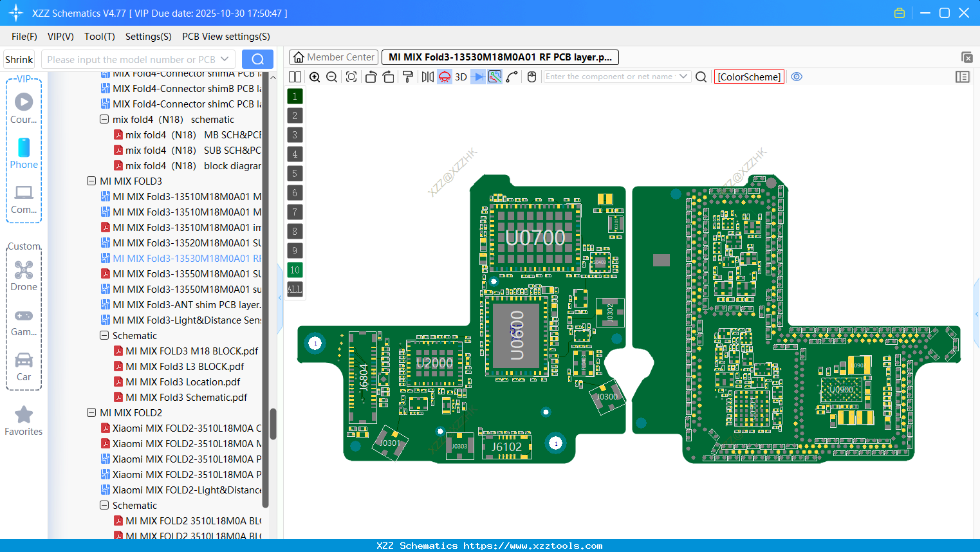980x552 pixels.
Task: Open the ColorScheme settings
Action: [x=748, y=77]
